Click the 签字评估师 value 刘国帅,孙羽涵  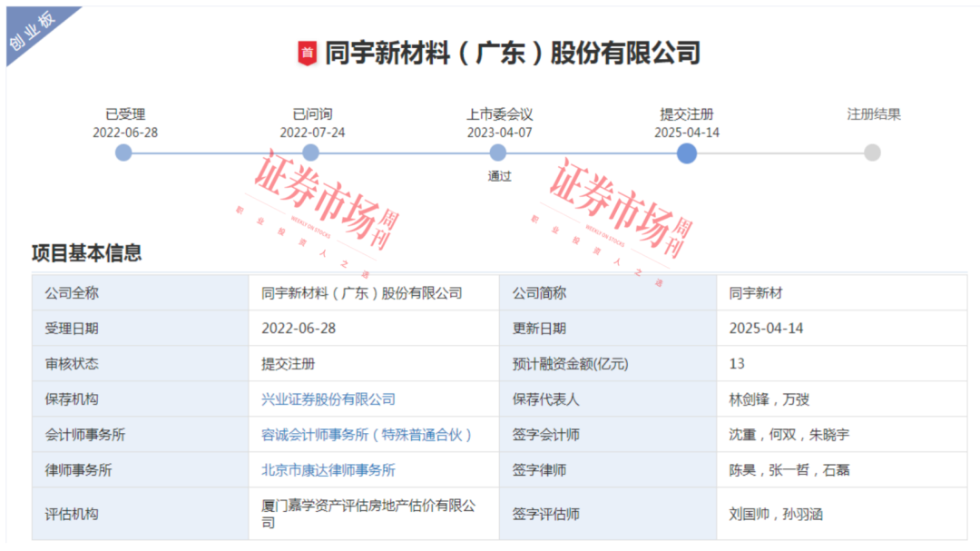[x=776, y=514]
